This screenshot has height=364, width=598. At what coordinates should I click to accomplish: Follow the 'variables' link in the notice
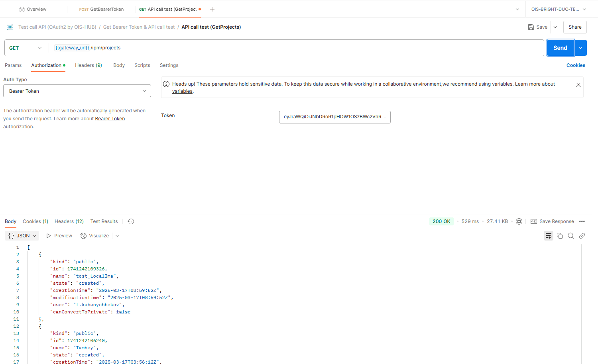182,91
